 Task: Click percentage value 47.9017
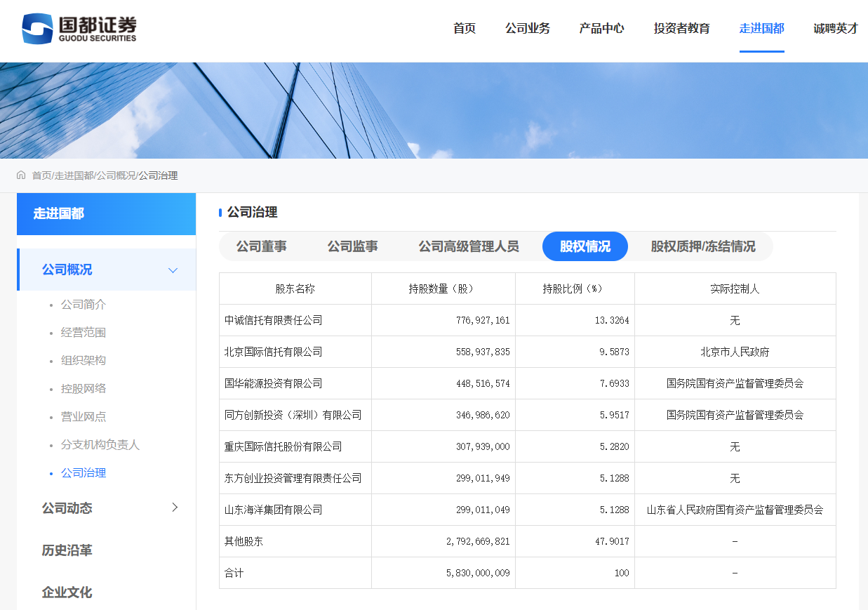612,541
